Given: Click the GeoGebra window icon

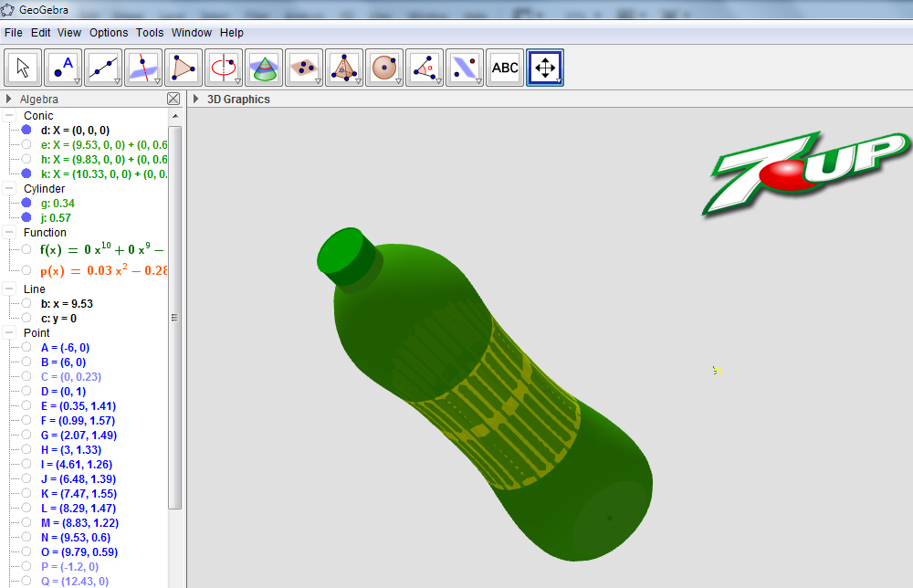Looking at the screenshot, I should 7,9.
